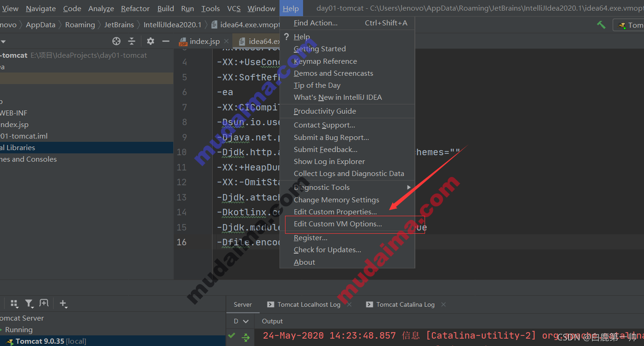Select Edit Custom Properties
The image size is (644, 346).
(347, 212)
